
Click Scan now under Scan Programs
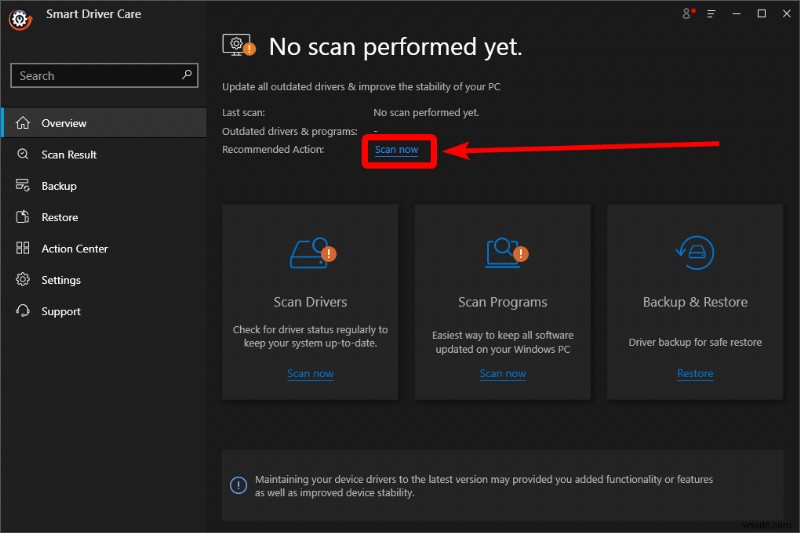point(503,373)
